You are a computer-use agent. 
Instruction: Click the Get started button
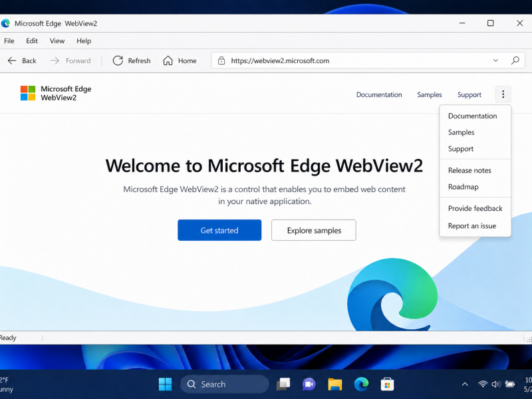pyautogui.click(x=219, y=230)
